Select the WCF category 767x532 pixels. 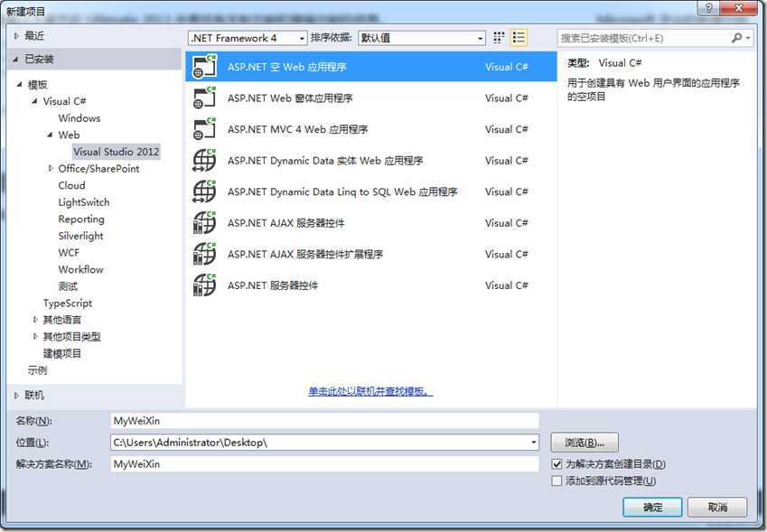(69, 252)
